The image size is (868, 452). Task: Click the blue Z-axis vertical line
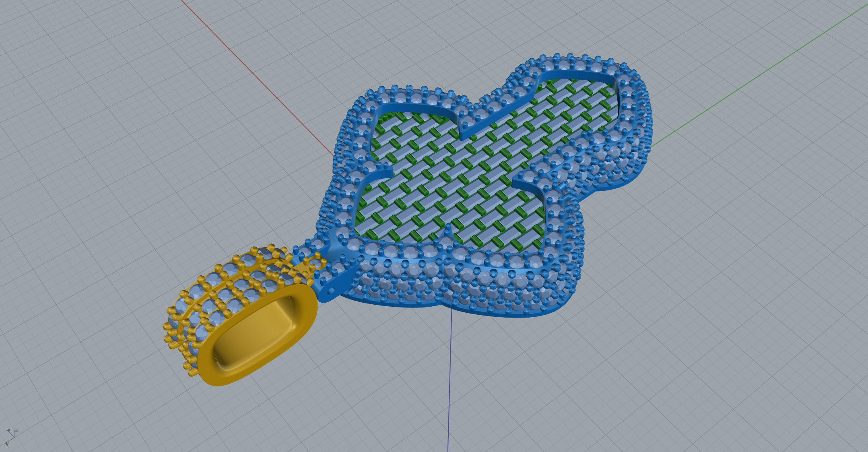(x=450, y=380)
